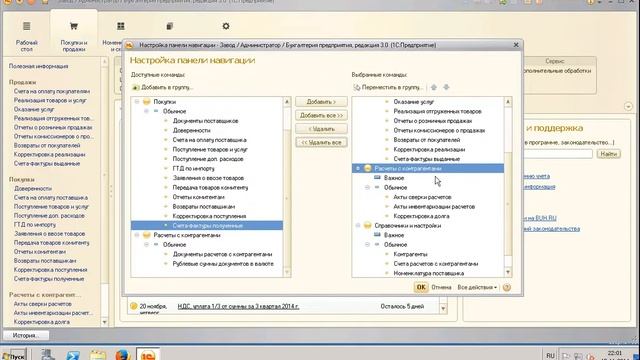The height and width of the screenshot is (360, 640).
Task: Select Корректировка долга in selected commands
Action: 421,216
